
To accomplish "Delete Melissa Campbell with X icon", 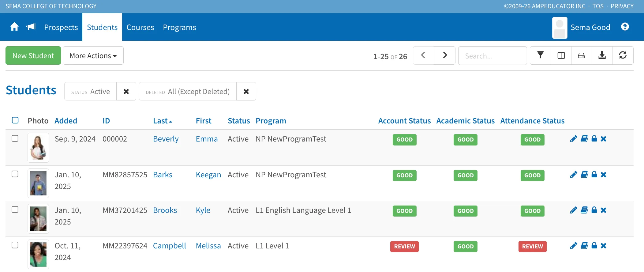I will click(603, 246).
